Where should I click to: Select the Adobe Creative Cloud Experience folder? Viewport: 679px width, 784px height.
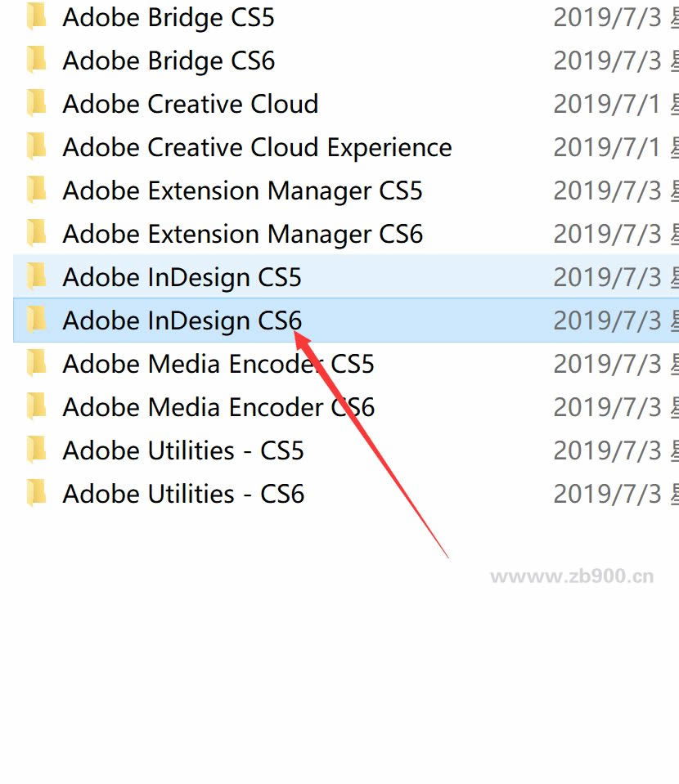256,146
